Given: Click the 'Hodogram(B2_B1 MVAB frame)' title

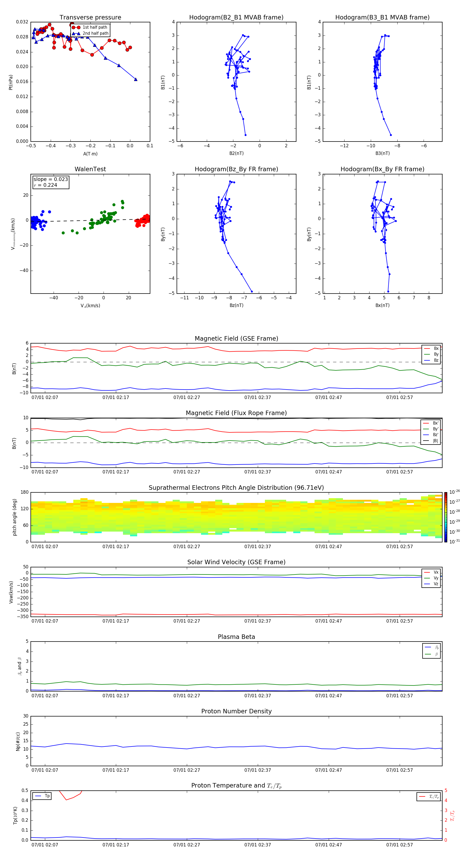Looking at the screenshot, I should (x=236, y=18).
